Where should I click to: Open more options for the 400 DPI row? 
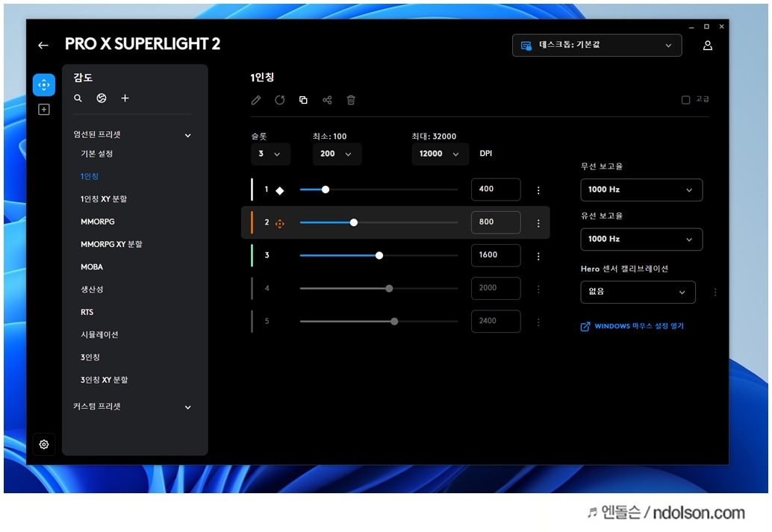[x=538, y=190]
